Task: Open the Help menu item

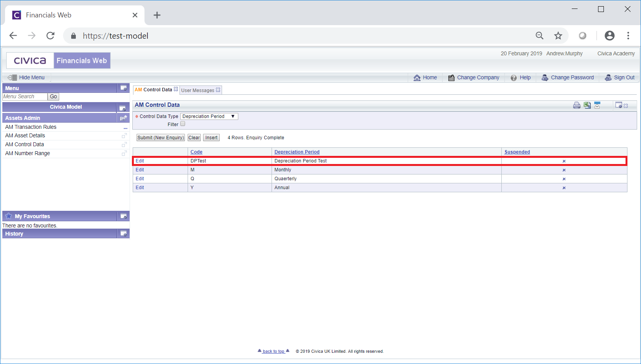Action: point(521,77)
